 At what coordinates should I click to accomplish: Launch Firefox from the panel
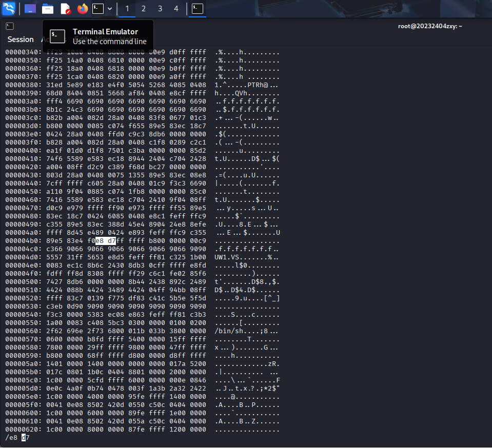[x=83, y=9]
